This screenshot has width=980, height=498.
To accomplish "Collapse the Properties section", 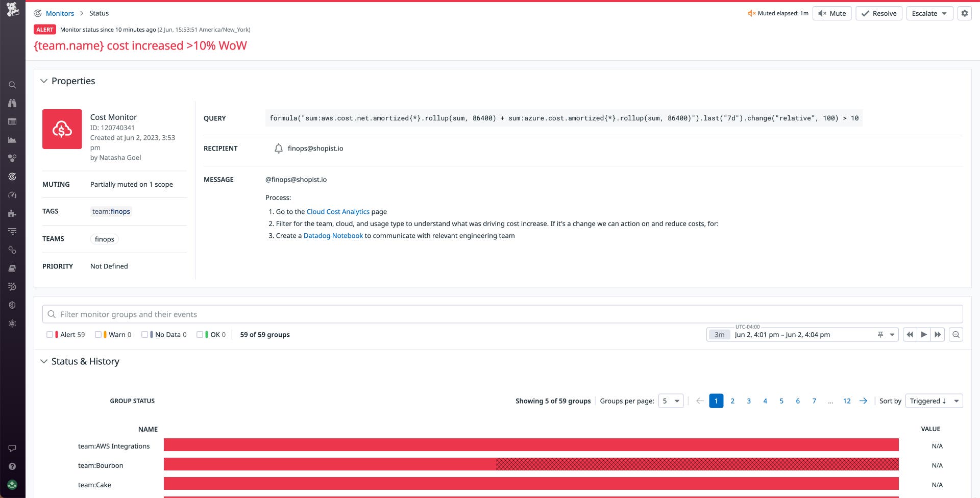I will pos(44,81).
